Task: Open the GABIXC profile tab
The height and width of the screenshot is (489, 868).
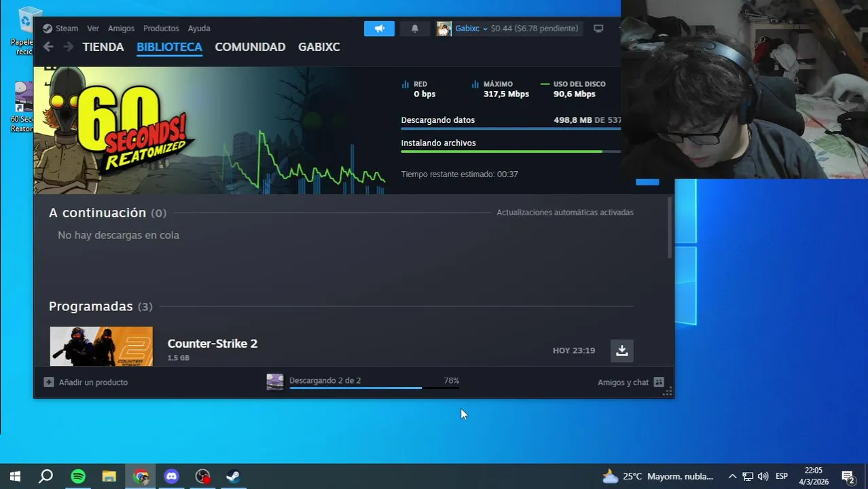Action: pos(319,47)
